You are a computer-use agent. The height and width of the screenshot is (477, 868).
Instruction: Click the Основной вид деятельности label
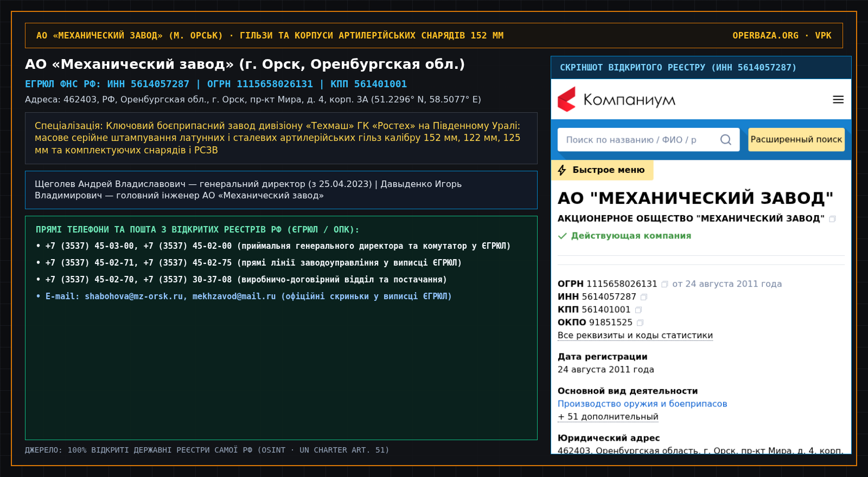(628, 391)
